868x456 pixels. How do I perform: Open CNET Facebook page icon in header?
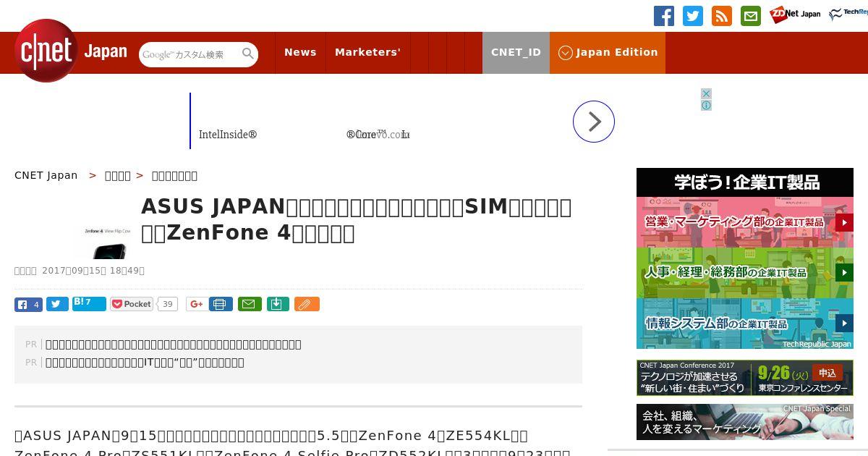tap(664, 16)
